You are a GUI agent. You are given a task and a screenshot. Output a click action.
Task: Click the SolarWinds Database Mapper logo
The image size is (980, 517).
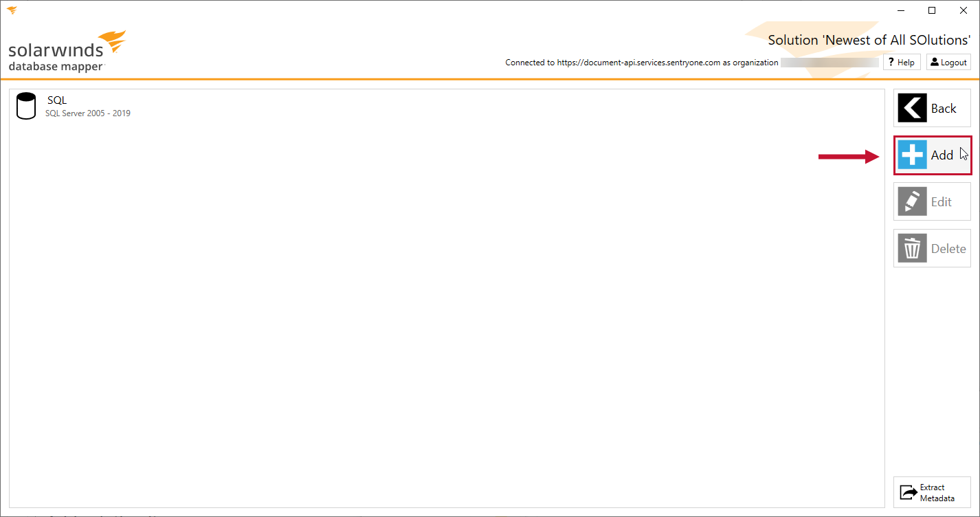coord(67,51)
